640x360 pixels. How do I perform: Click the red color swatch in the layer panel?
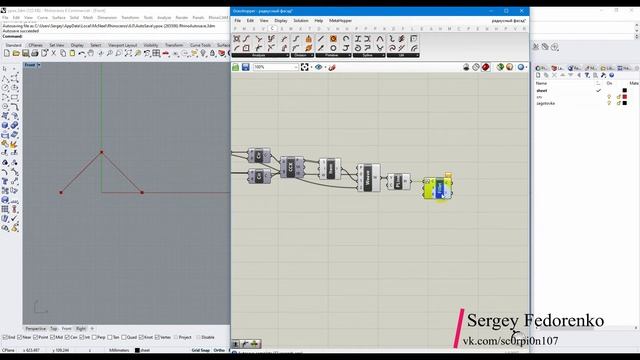[624, 97]
